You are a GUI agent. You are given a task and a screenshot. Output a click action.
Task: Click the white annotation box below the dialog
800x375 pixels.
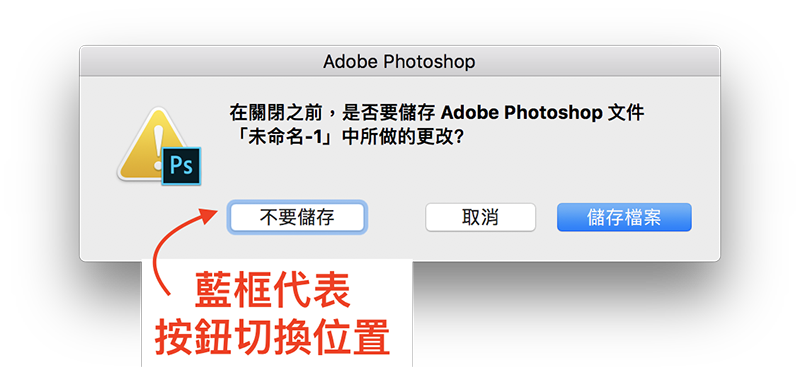point(277,312)
